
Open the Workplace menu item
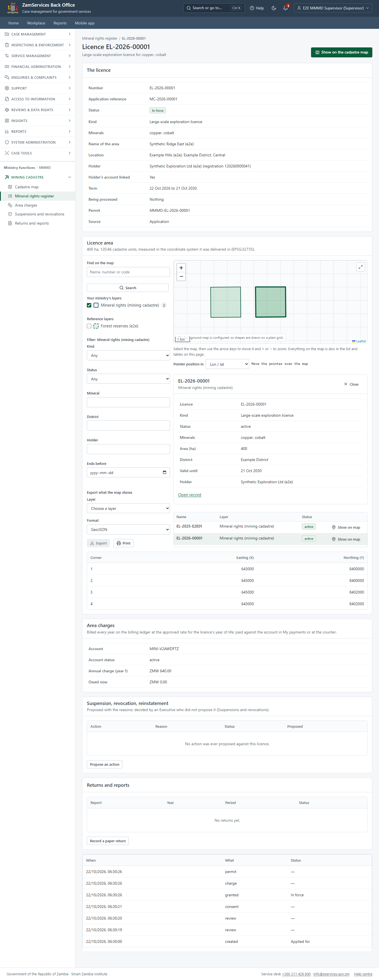coord(36,23)
